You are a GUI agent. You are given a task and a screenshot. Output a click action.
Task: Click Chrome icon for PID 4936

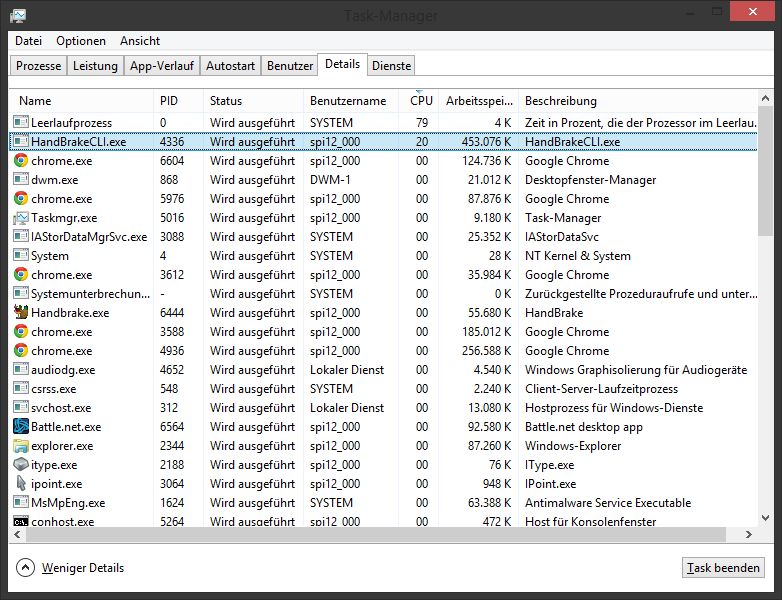point(21,350)
